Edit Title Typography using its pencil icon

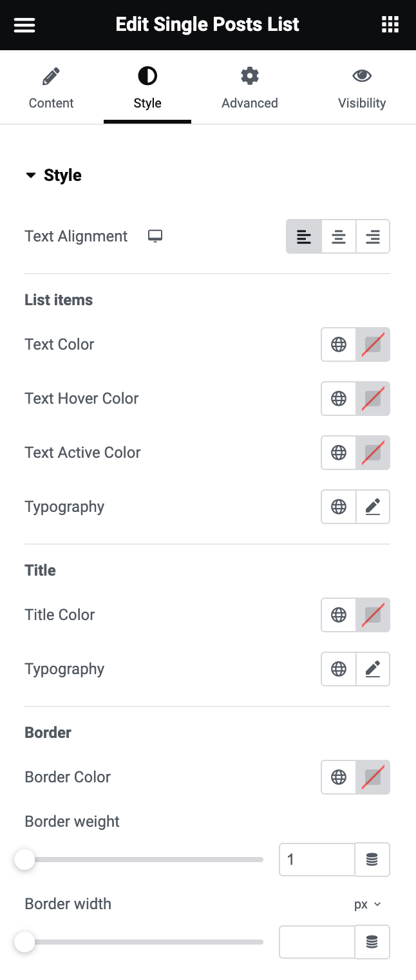coord(372,669)
